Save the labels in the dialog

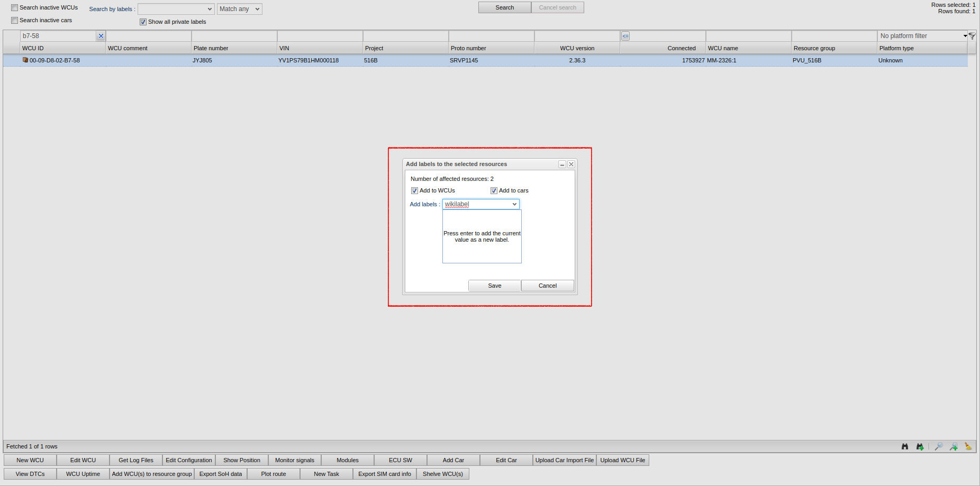pyautogui.click(x=494, y=286)
